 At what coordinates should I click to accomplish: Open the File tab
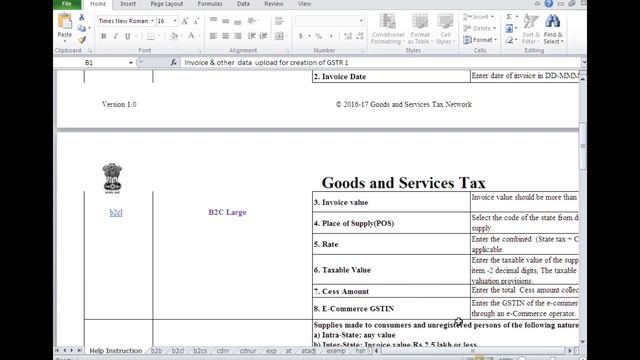pos(67,4)
